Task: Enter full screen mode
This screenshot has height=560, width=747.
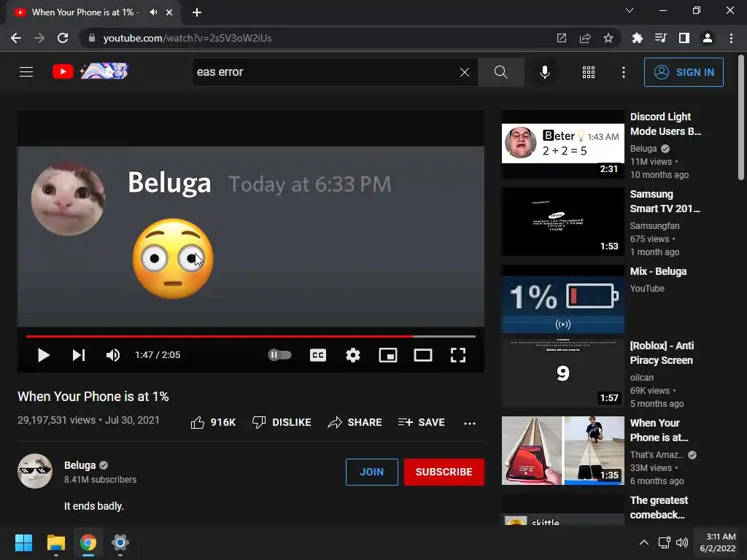Action: [x=458, y=355]
